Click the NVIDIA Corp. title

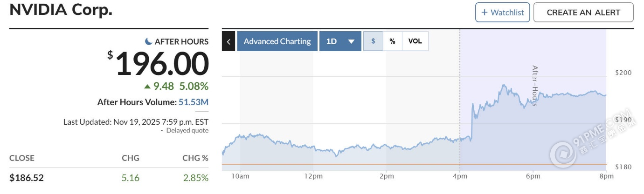point(61,11)
